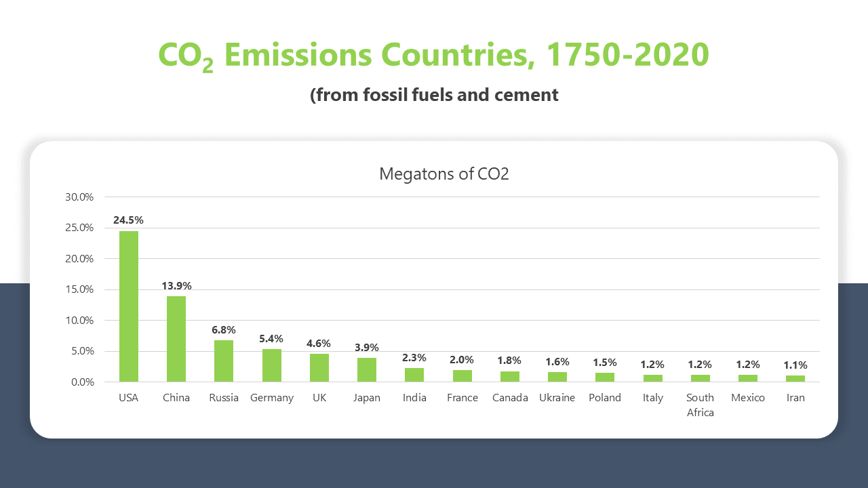The height and width of the screenshot is (488, 868).
Task: Click the '1.5%' data label
Action: [605, 362]
